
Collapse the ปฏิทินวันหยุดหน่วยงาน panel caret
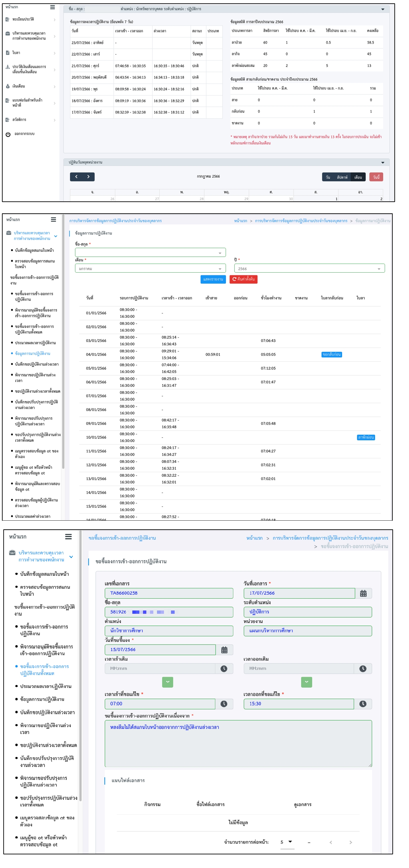(x=383, y=162)
